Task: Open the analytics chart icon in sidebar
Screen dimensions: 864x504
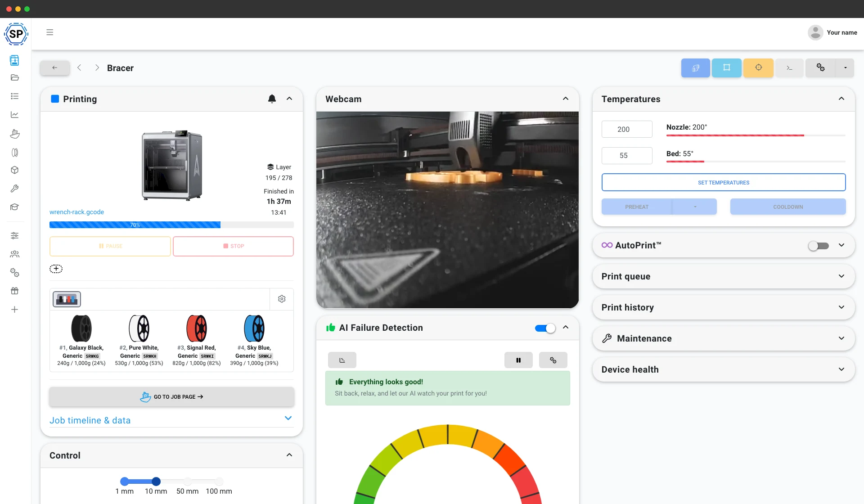Action: (x=14, y=115)
